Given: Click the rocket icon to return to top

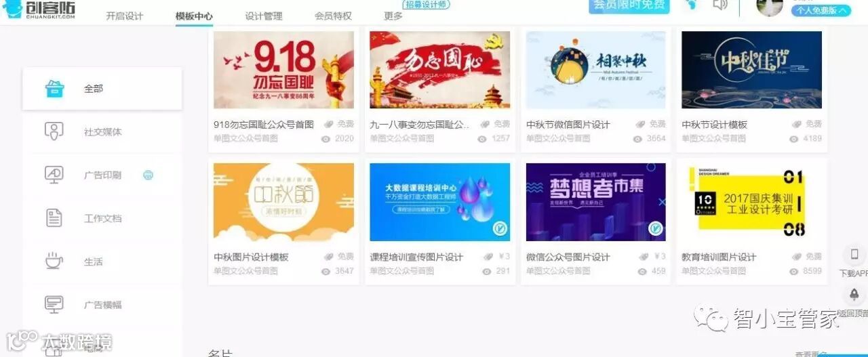Looking at the screenshot, I should (x=854, y=295).
